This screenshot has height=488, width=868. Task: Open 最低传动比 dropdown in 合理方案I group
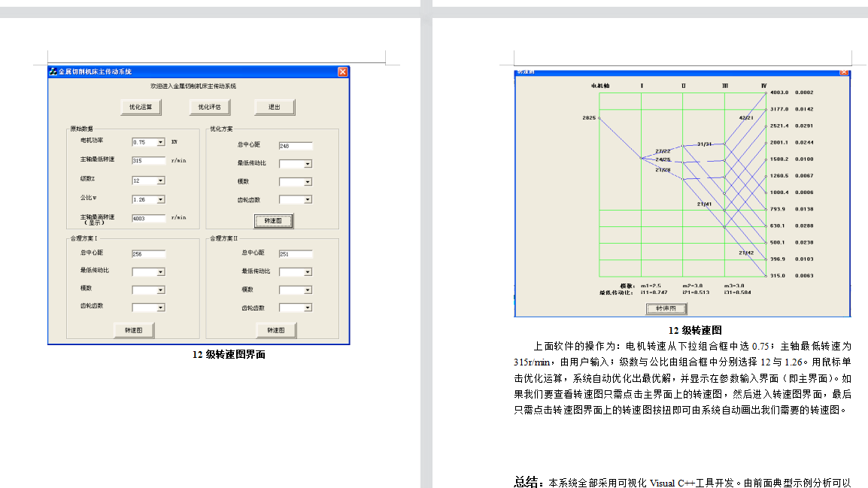[160, 271]
